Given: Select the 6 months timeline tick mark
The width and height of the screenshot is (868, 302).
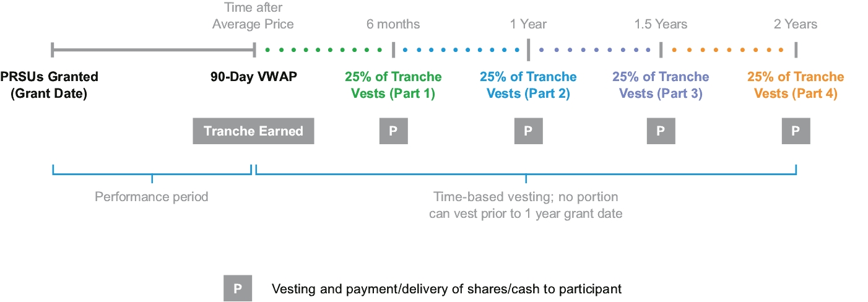Looking at the screenshot, I should (x=393, y=50).
